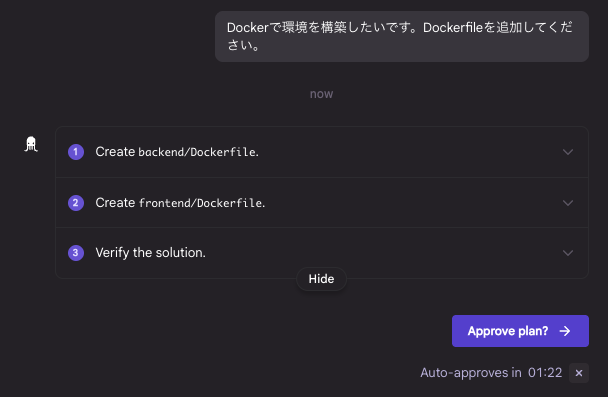608x397 pixels.
Task: Click the arrow icon inside Approve plan
Action: click(x=565, y=331)
